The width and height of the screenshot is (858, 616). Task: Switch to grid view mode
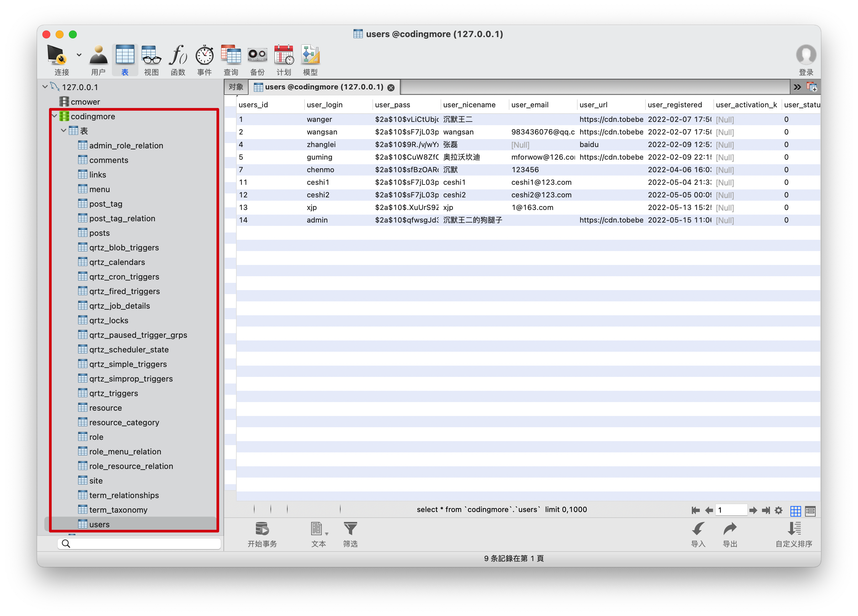pos(795,510)
